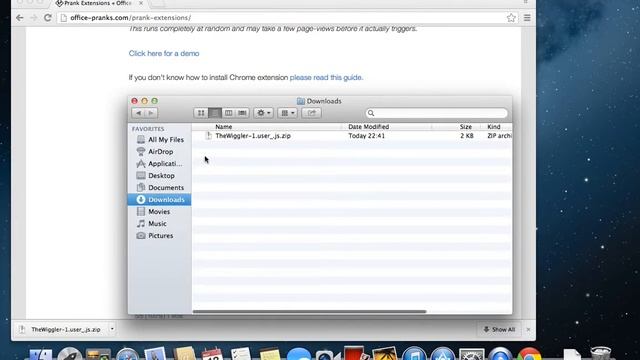The height and width of the screenshot is (360, 640).
Task: Close the Prank Extensions tab
Action: 141,3
